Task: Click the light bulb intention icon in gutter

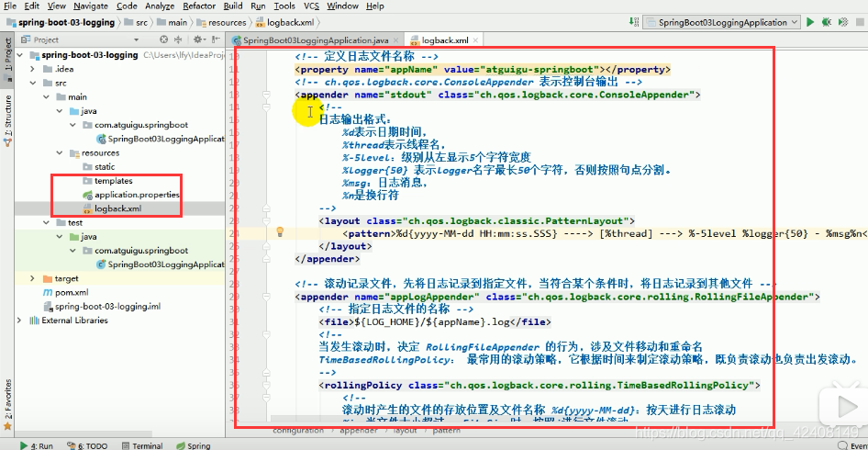Action: tap(280, 231)
